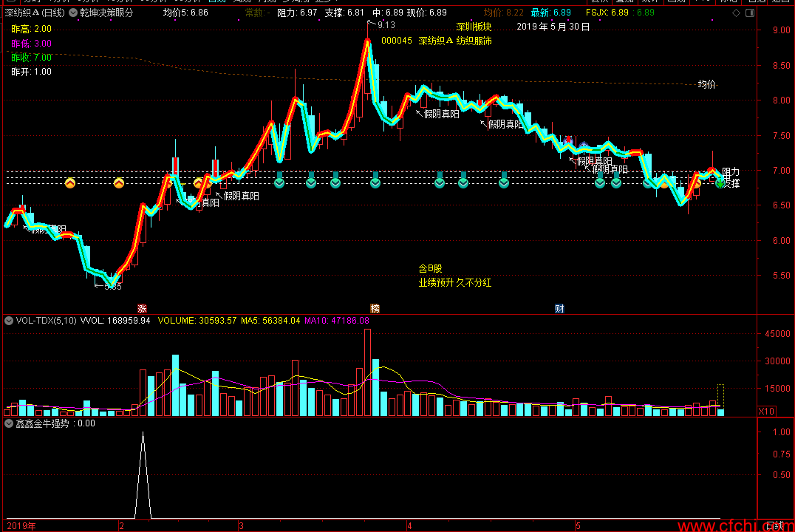Click the date 2019年5月30日
795x532 pixels.
[x=553, y=27]
